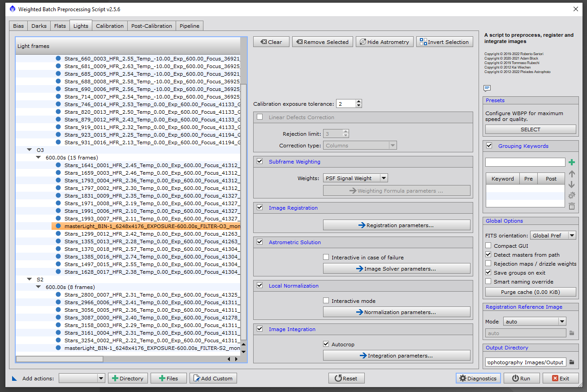The image size is (587, 392).
Task: Click Remove Selected button
Action: [x=323, y=42]
